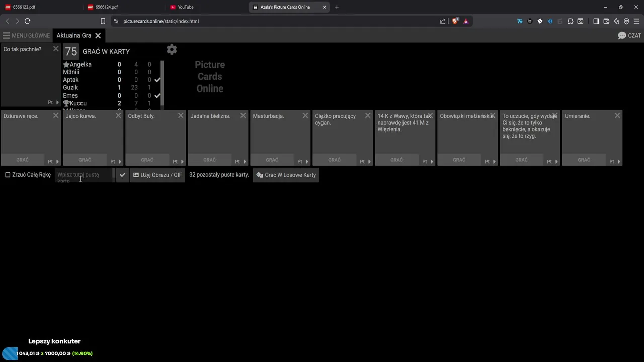Click the 75 round timer number
Image resolution: width=644 pixels, height=362 pixels.
[71, 51]
